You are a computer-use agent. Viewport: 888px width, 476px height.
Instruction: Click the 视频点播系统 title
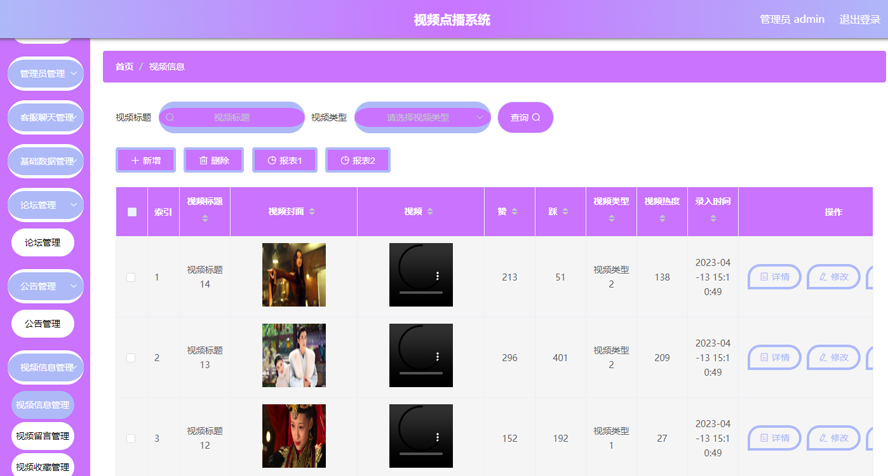(452, 20)
